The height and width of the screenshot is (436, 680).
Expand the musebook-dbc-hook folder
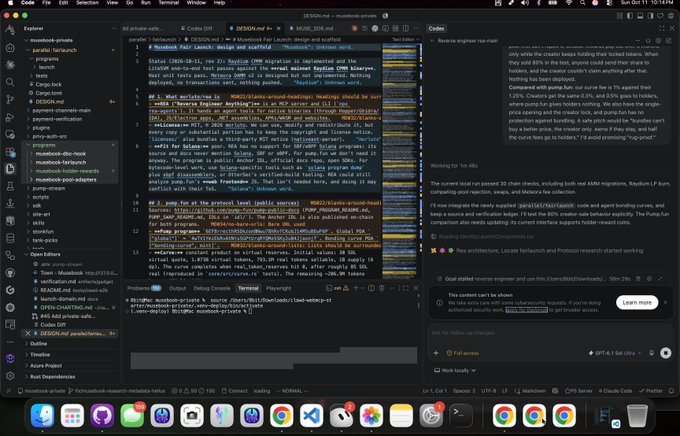61,154
